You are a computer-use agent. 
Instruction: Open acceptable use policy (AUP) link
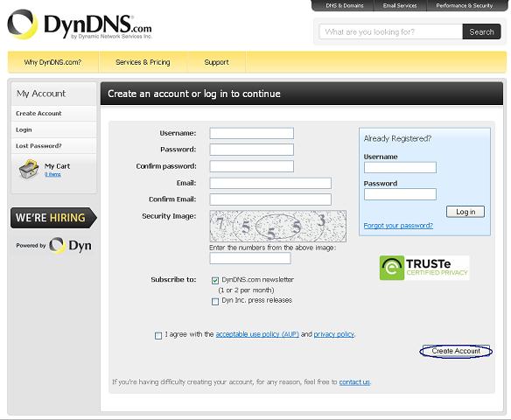click(x=257, y=334)
